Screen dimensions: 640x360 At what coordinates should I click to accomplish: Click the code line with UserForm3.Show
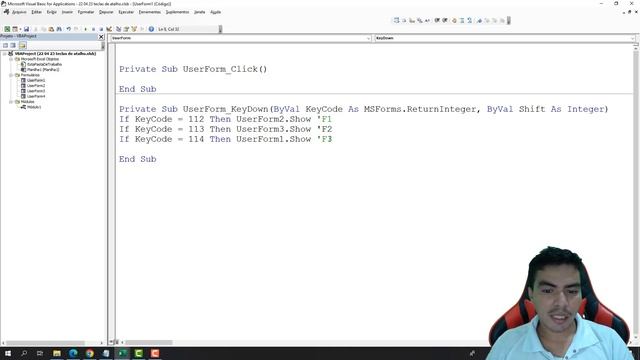point(225,129)
